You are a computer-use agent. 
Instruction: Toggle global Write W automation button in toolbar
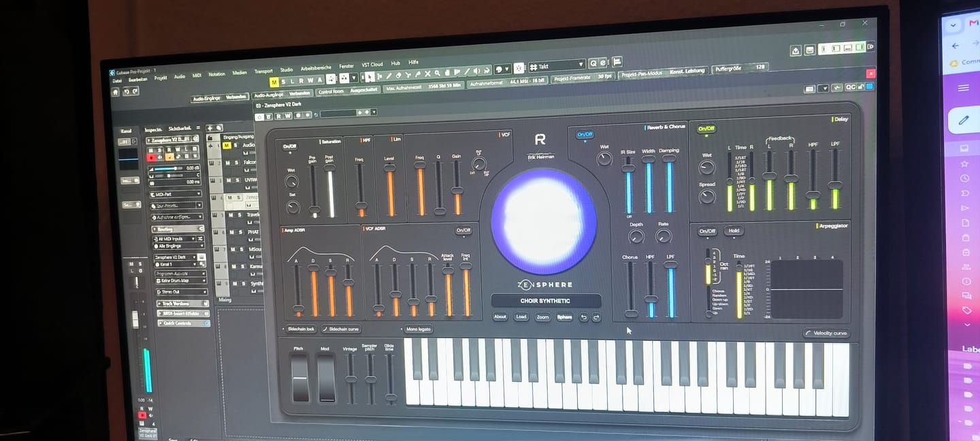[310, 80]
